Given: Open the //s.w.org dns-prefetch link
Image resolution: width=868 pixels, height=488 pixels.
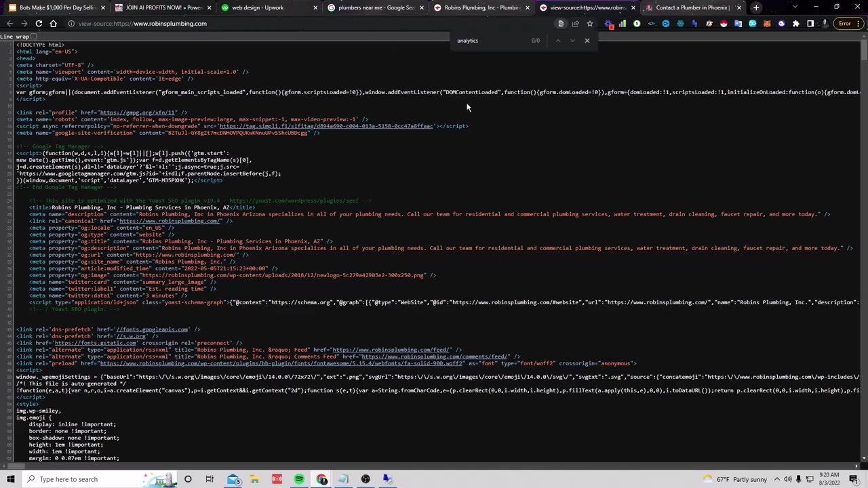Looking at the screenshot, I should [131, 336].
